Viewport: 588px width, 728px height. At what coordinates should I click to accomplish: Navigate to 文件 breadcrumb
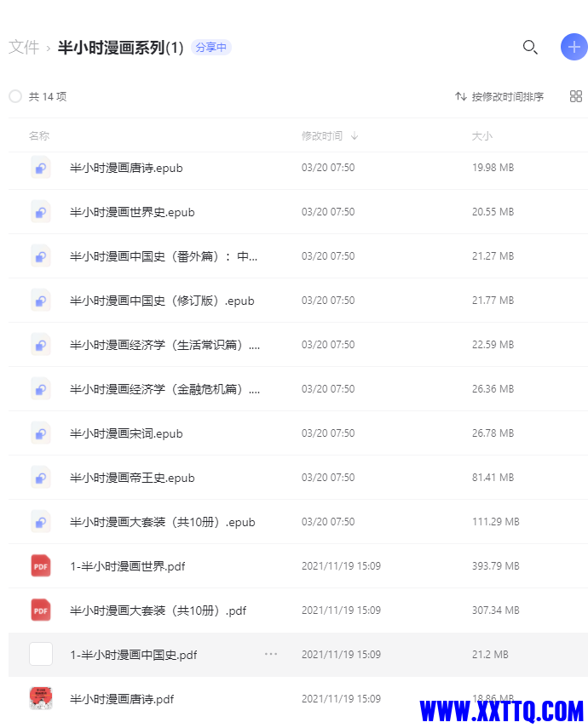24,47
